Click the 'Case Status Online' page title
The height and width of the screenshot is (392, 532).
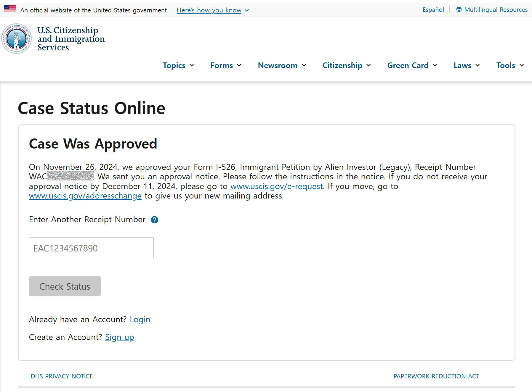pyautogui.click(x=92, y=108)
